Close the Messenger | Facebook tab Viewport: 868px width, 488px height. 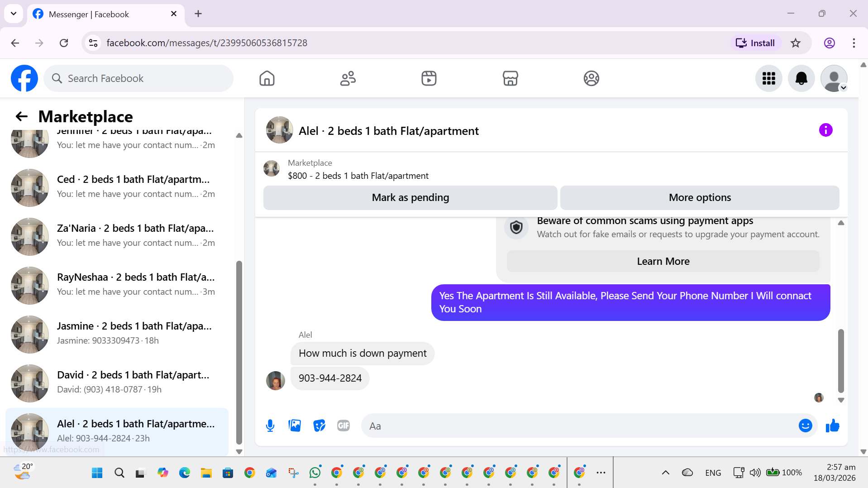pos(174,14)
